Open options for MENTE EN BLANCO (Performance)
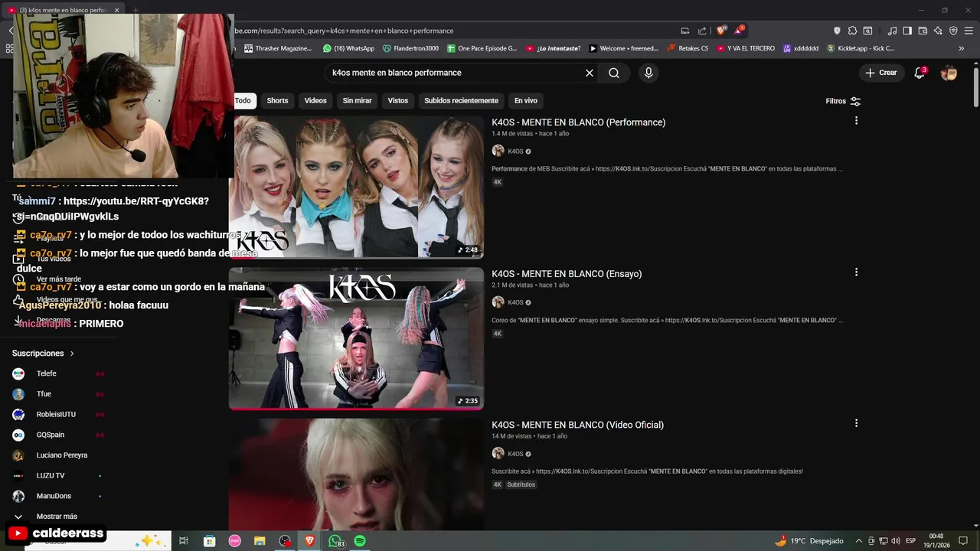 [x=856, y=121]
